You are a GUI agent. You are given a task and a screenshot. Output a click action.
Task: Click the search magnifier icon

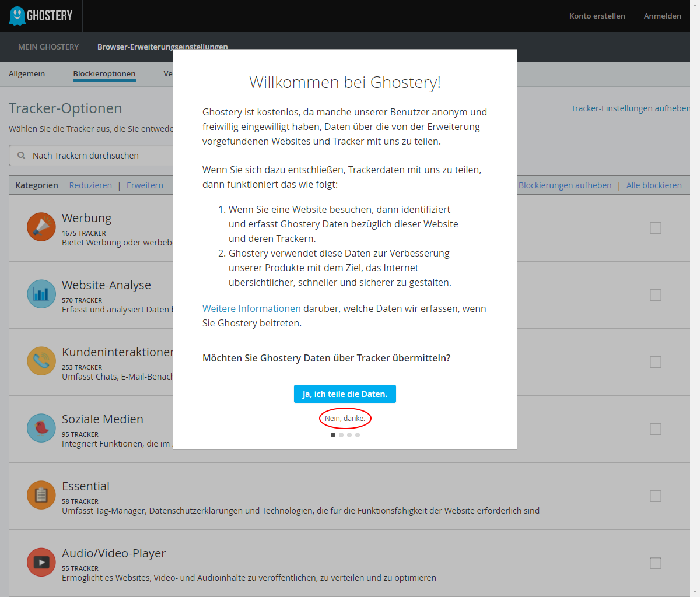pyautogui.click(x=22, y=156)
